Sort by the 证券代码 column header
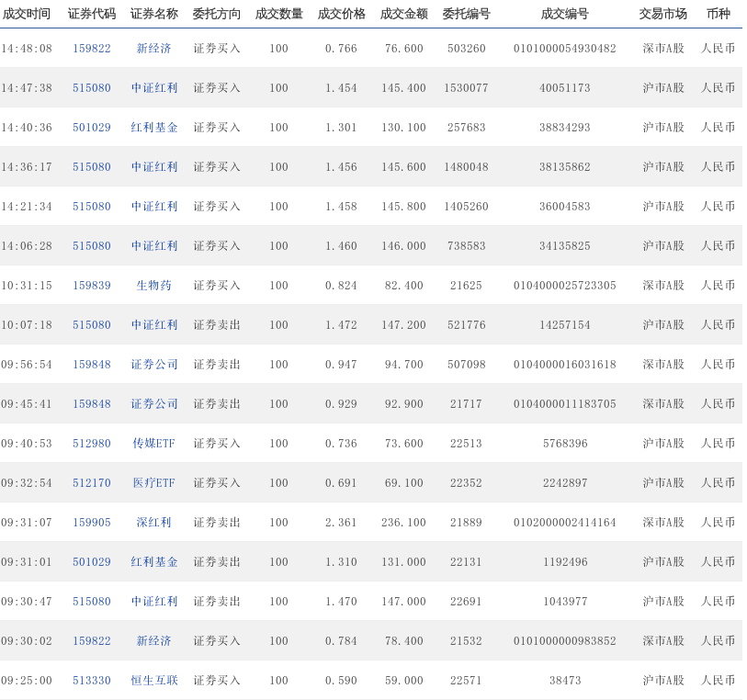This screenshot has height=700, width=747. click(x=92, y=14)
